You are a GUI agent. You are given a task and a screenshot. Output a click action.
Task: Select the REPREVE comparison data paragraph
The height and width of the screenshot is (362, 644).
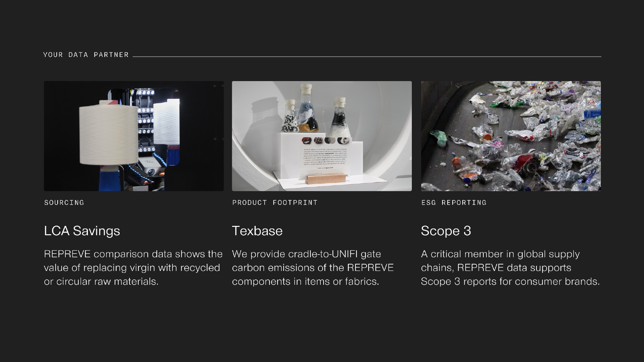pos(133,268)
